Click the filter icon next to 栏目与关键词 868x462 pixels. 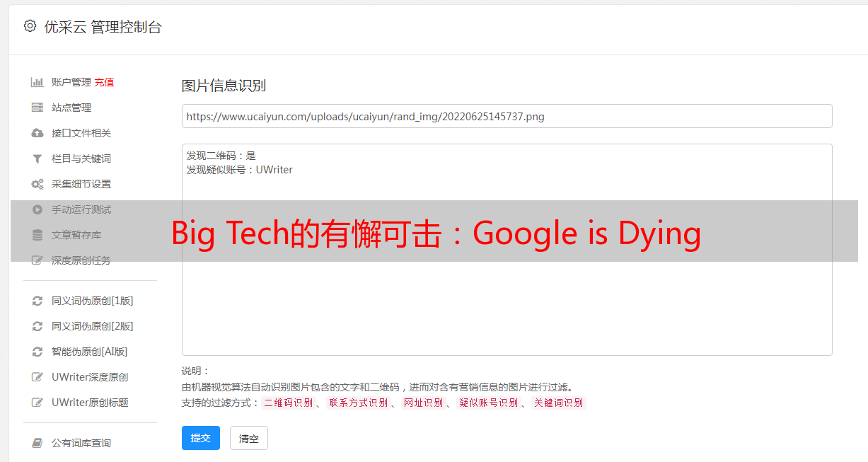click(37, 158)
